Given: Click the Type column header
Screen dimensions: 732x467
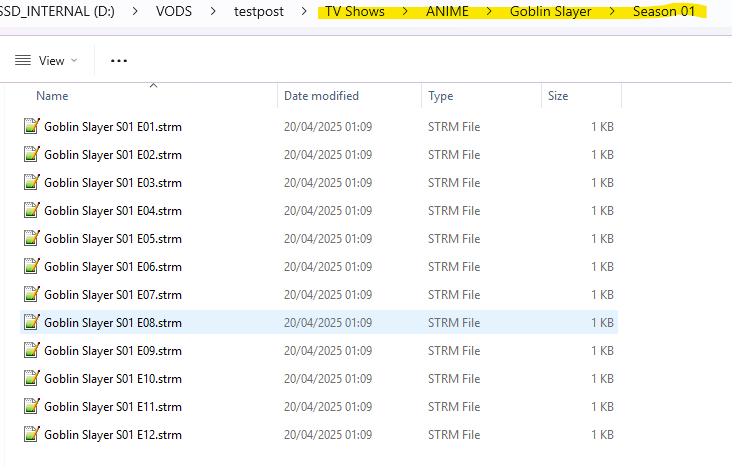Looking at the screenshot, I should click(x=441, y=96).
